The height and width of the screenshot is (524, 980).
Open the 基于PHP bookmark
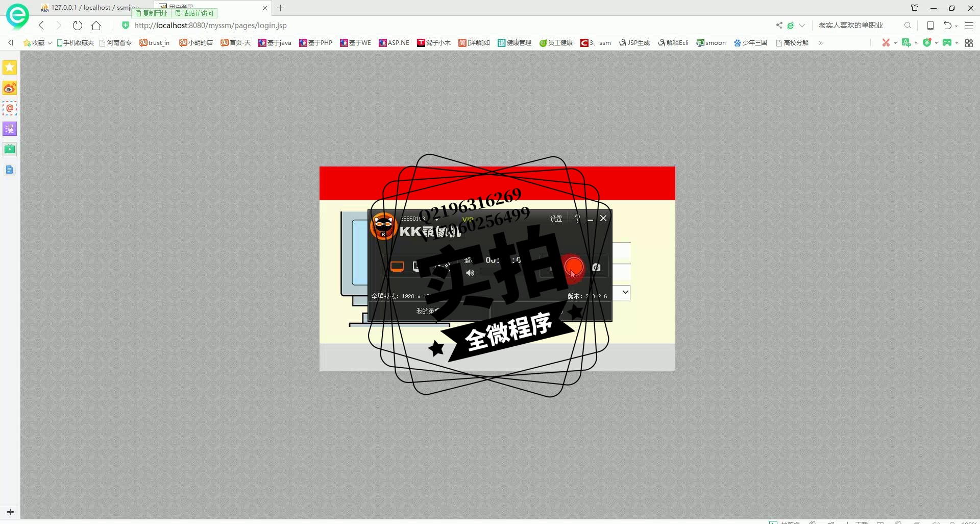pos(315,43)
